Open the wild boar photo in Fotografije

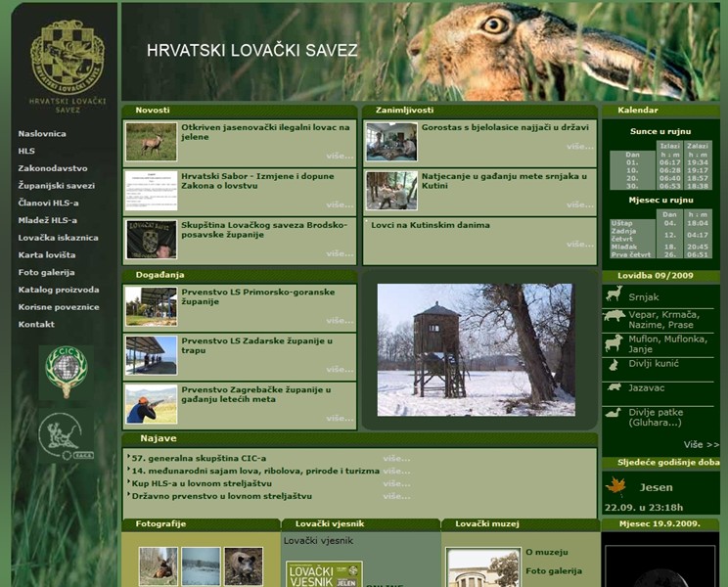[244, 566]
